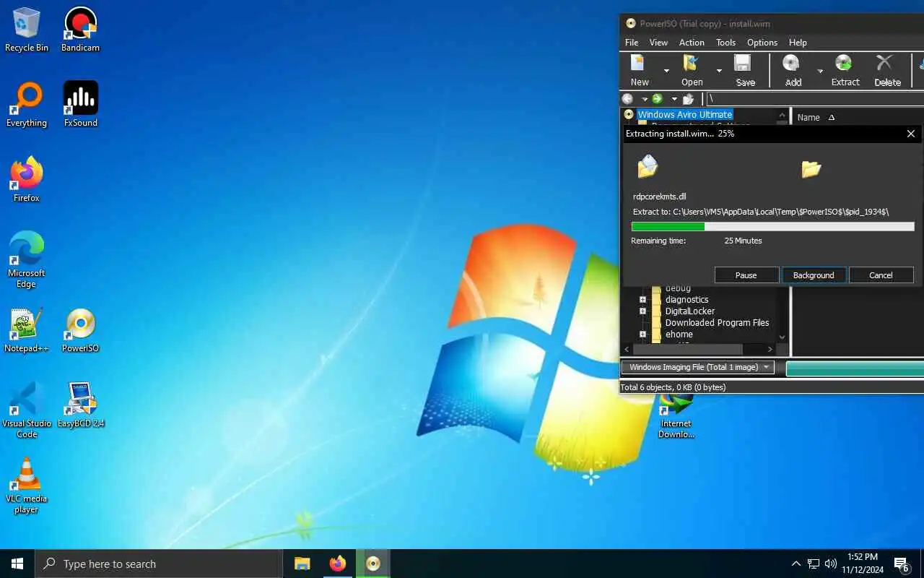Open the File menu
924x578 pixels.
pyautogui.click(x=632, y=43)
